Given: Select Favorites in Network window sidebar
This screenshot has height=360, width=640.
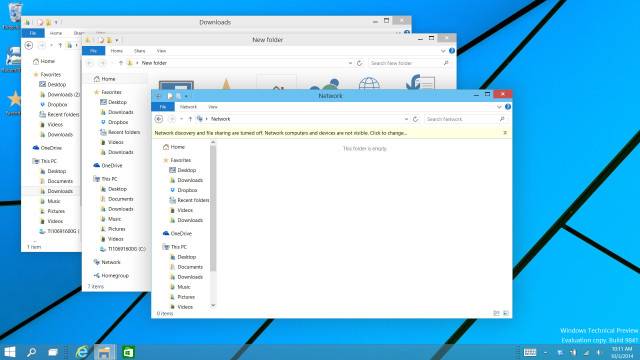Looking at the screenshot, I should click(177, 160).
